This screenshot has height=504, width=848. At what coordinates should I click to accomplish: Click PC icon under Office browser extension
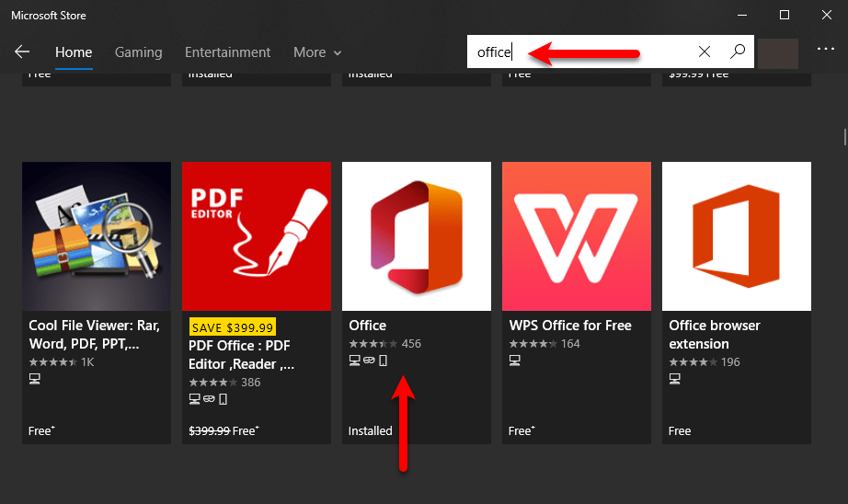[x=675, y=379]
